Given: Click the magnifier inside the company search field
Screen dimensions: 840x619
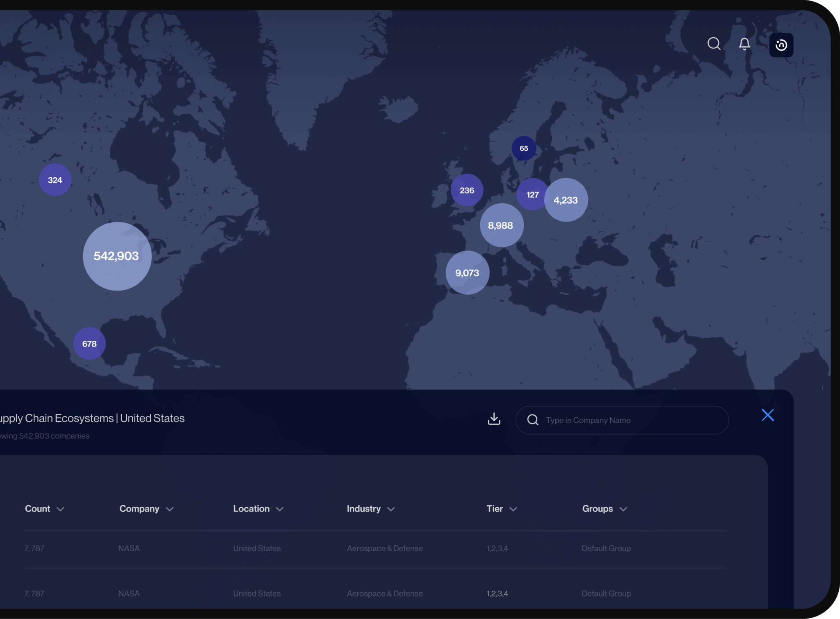Looking at the screenshot, I should pyautogui.click(x=532, y=420).
